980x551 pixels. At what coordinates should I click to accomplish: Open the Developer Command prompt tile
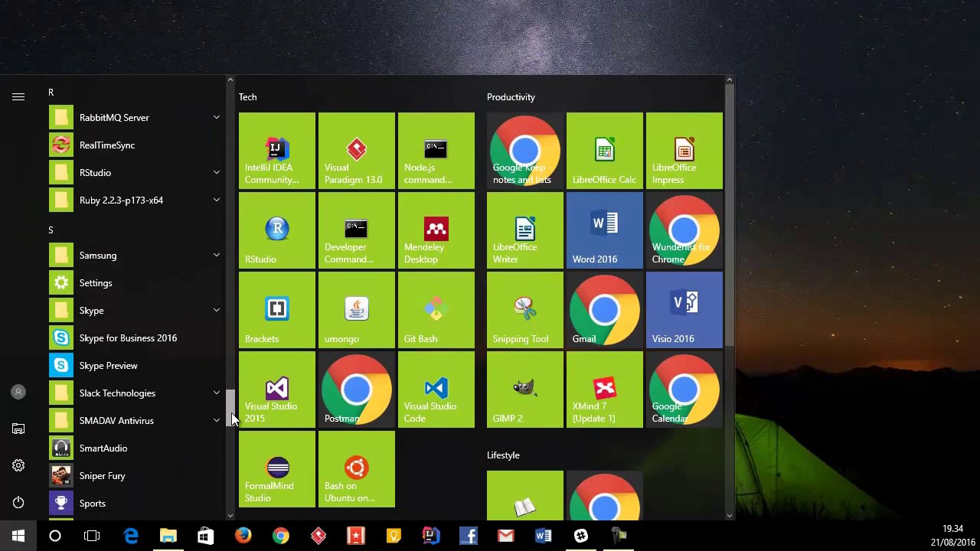357,230
